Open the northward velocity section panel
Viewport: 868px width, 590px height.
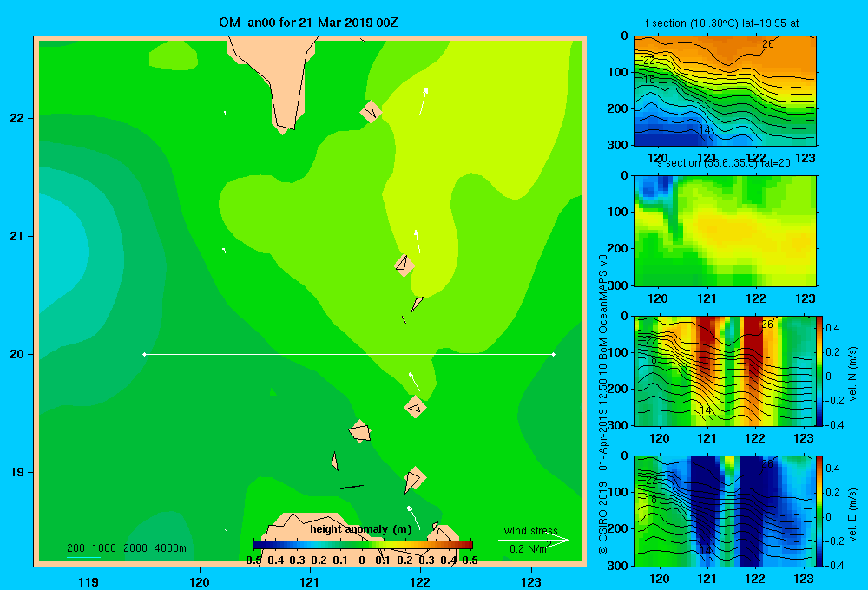point(724,370)
